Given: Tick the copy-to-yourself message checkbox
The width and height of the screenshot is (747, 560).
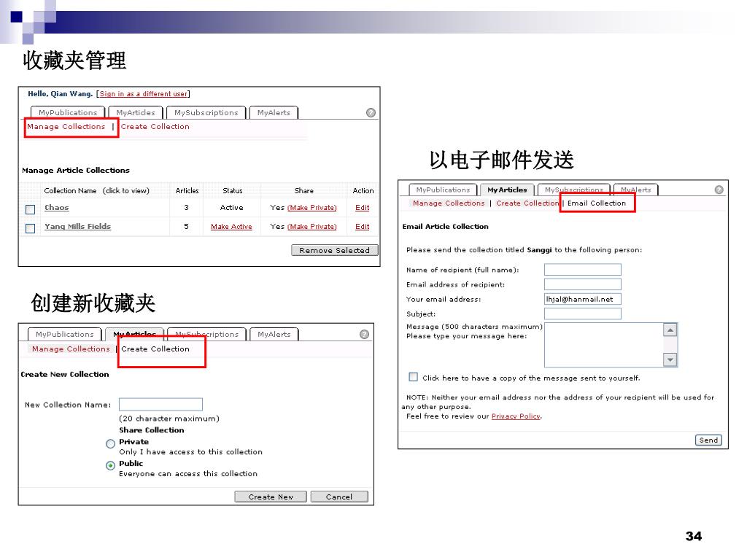Looking at the screenshot, I should click(413, 377).
